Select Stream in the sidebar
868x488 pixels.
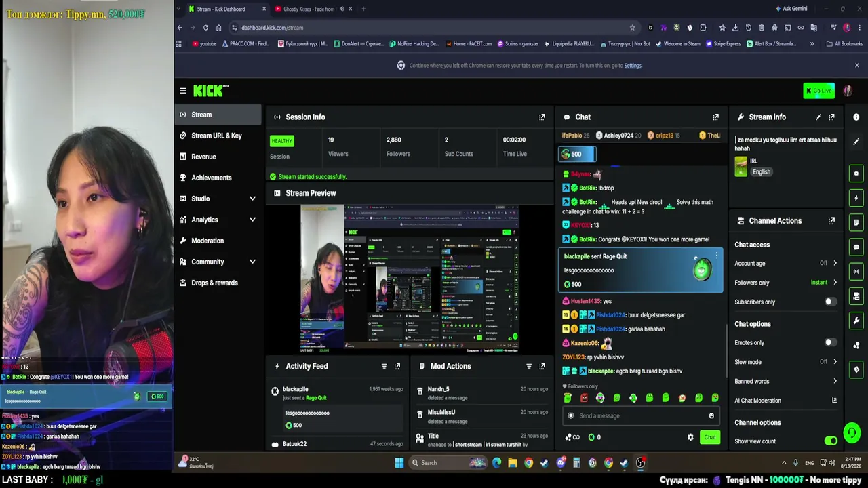point(218,115)
